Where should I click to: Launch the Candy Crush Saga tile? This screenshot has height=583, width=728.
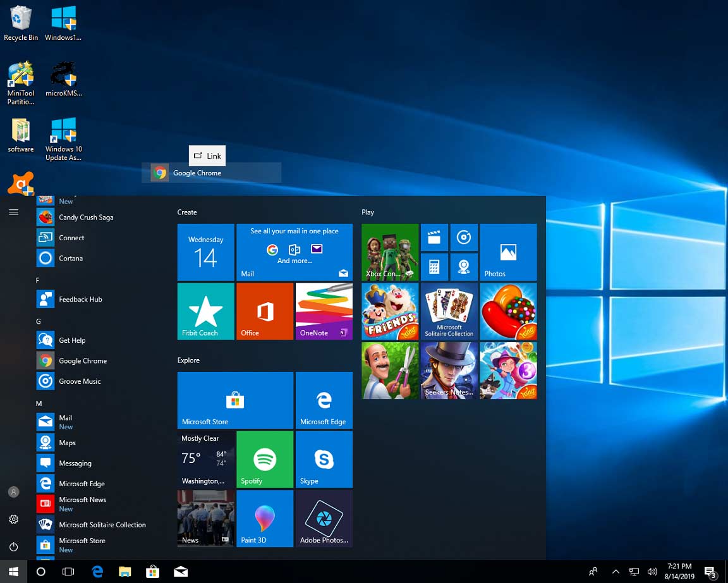coord(508,311)
